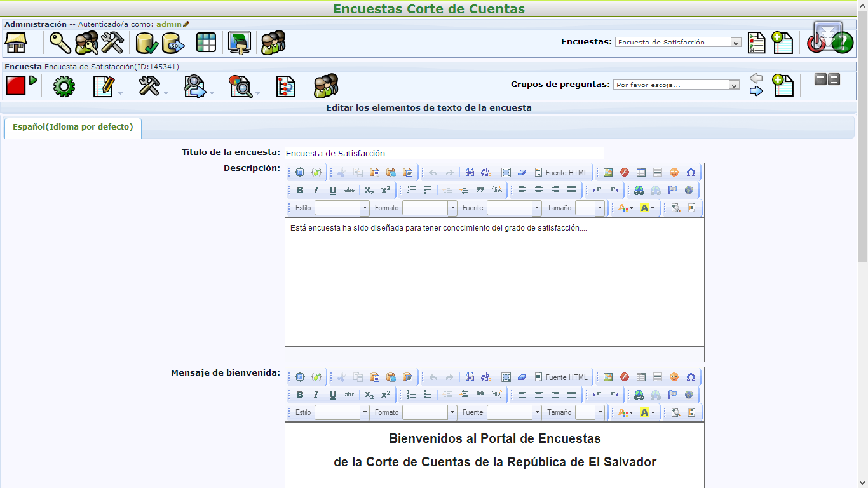Center align text in Descripción editor
This screenshot has width=868, height=488.
tap(539, 190)
